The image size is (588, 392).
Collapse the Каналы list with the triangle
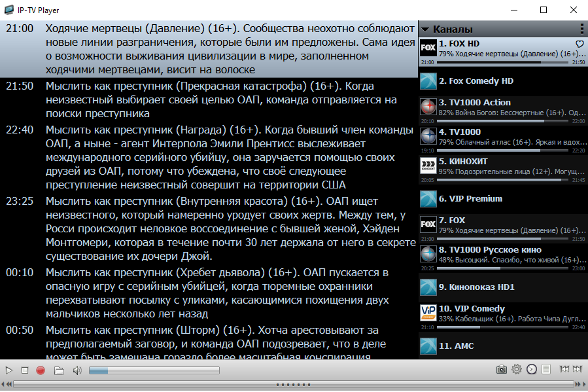(425, 29)
